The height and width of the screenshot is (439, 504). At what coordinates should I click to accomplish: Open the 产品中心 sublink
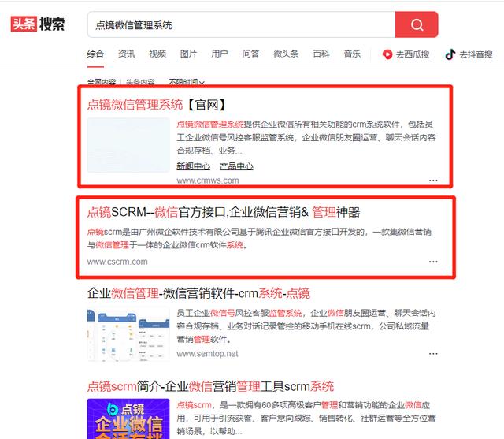click(236, 166)
